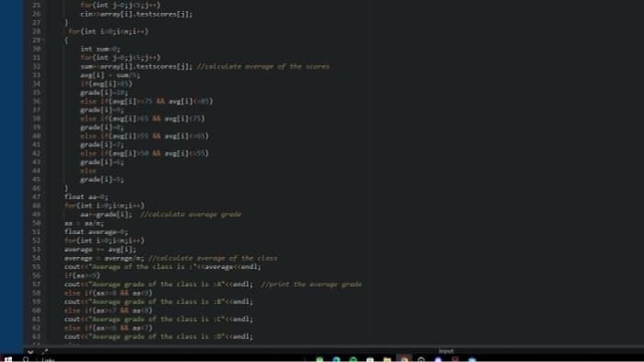Click the 'float average=0;' line
644x362 pixels.
96,232
